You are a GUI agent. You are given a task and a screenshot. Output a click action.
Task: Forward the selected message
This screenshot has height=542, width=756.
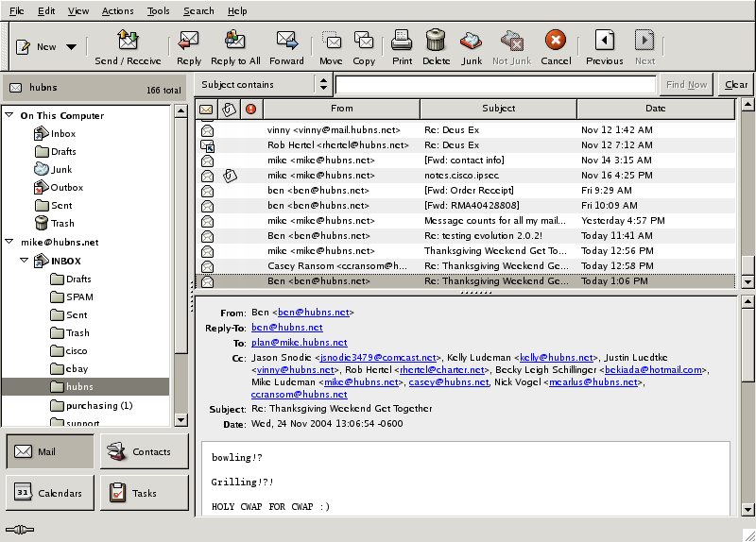(x=286, y=41)
